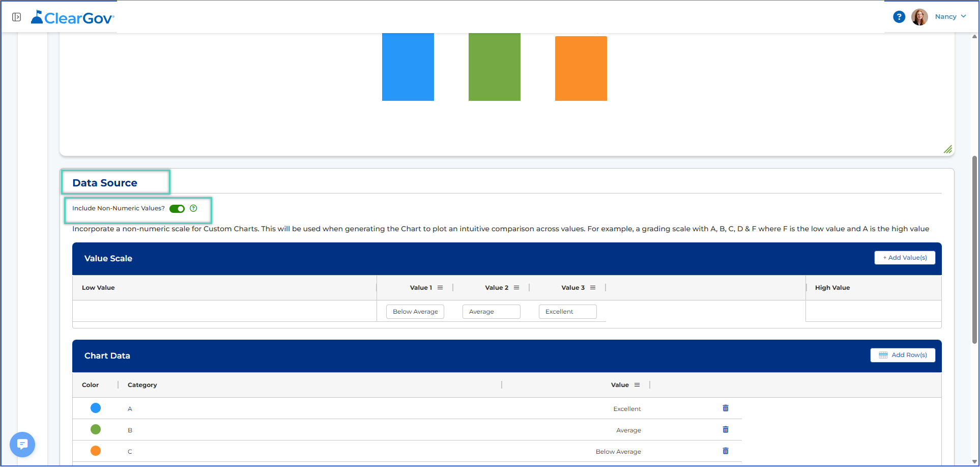Pick the blue color swatch for A
The width and height of the screenshot is (980, 467).
(96, 408)
